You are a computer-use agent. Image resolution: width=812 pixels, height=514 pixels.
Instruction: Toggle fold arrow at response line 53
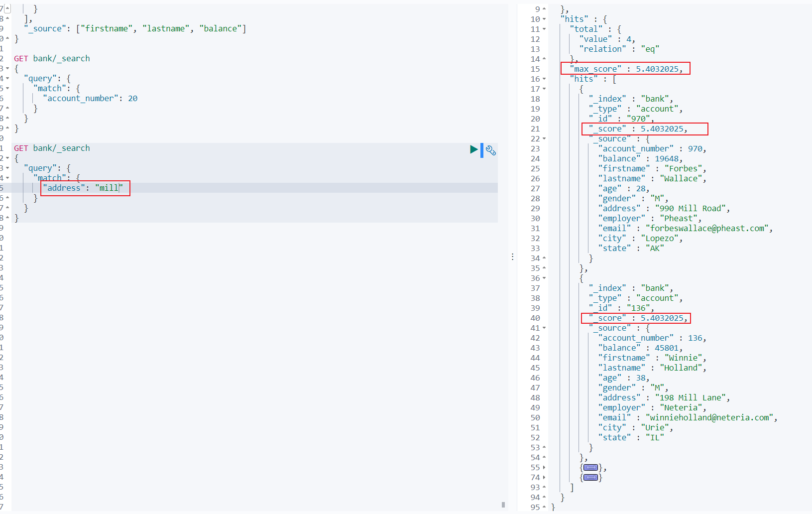tap(544, 447)
